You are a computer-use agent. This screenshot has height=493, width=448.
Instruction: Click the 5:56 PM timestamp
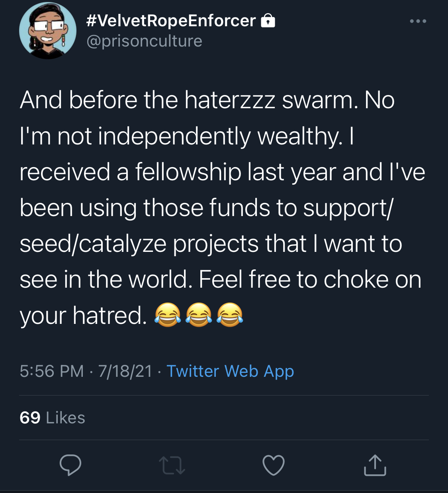[x=52, y=371]
